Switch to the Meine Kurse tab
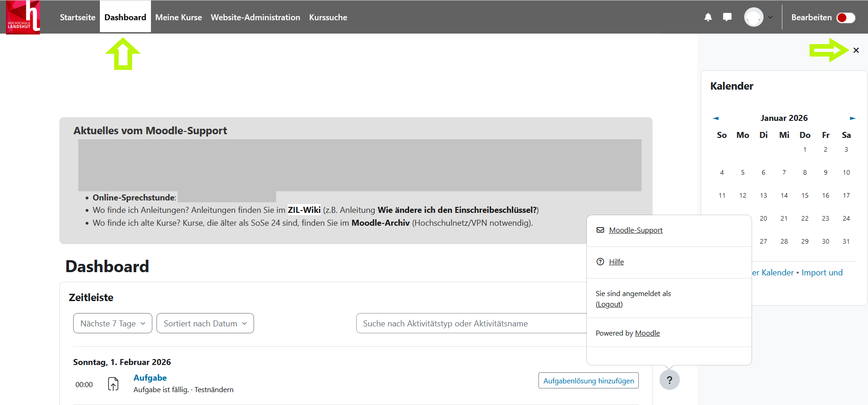868x405 pixels. [x=179, y=17]
